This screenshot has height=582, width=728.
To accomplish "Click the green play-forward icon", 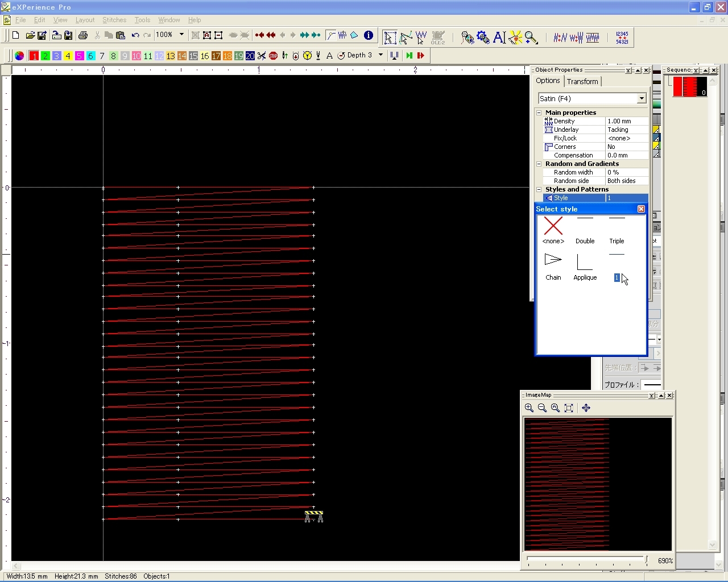I will 409,56.
